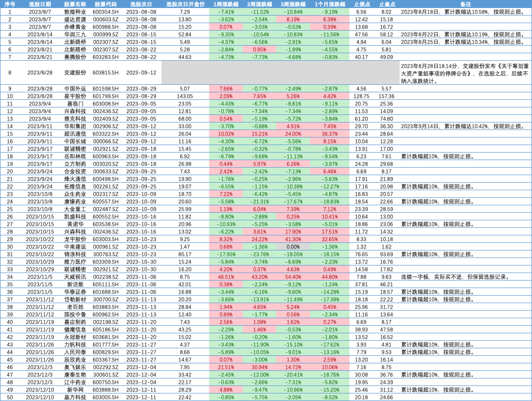The height and width of the screenshot is (401, 532).
Task: Select the 止损点 header cell
Action: point(362,4)
